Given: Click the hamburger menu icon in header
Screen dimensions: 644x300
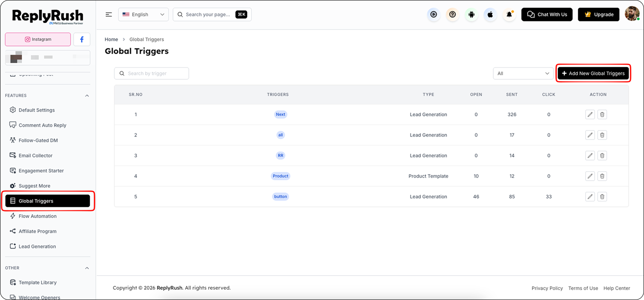Looking at the screenshot, I should tap(109, 15).
